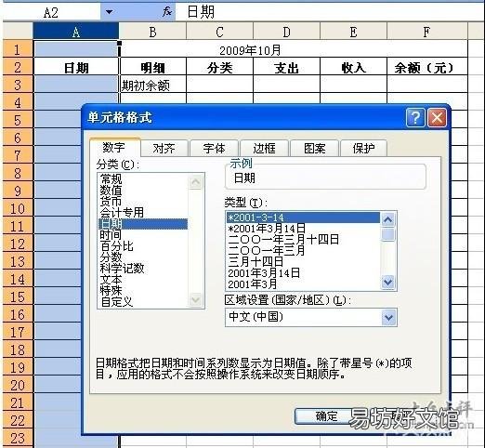Switch to the 边框 tab
The height and width of the screenshot is (448, 485).
(x=265, y=149)
